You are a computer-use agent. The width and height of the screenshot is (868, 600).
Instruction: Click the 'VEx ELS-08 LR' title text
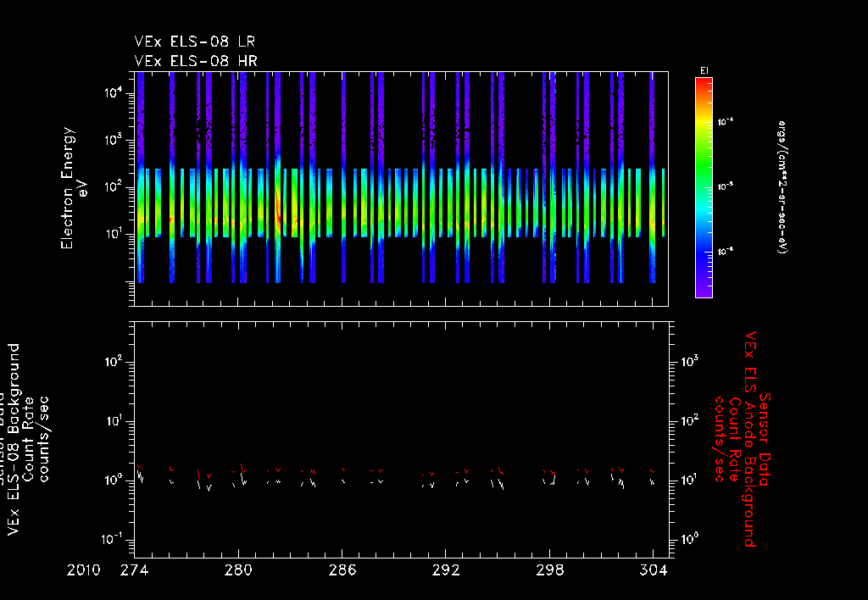(x=195, y=42)
